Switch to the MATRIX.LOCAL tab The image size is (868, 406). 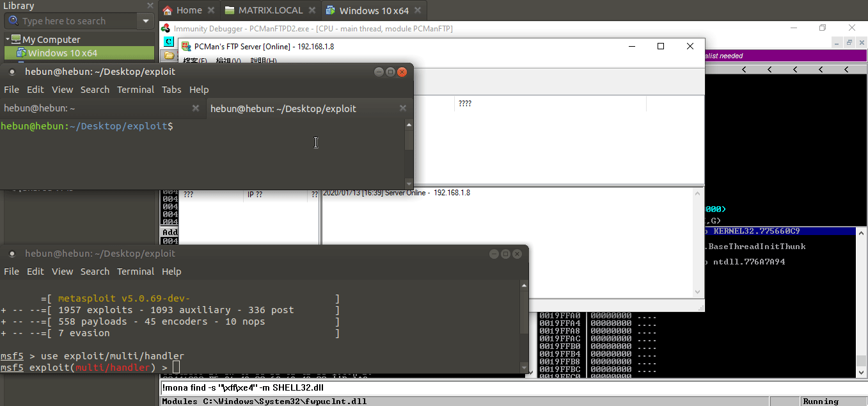pos(267,10)
